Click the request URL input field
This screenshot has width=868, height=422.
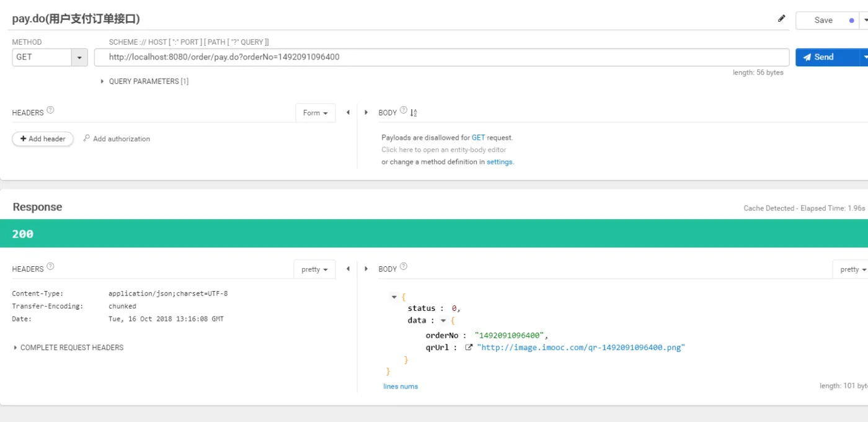coord(441,57)
